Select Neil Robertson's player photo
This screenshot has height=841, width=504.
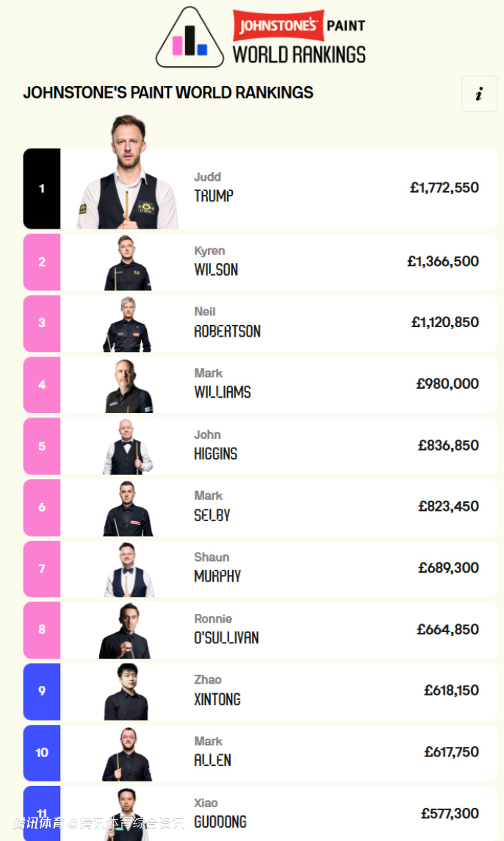tap(127, 324)
